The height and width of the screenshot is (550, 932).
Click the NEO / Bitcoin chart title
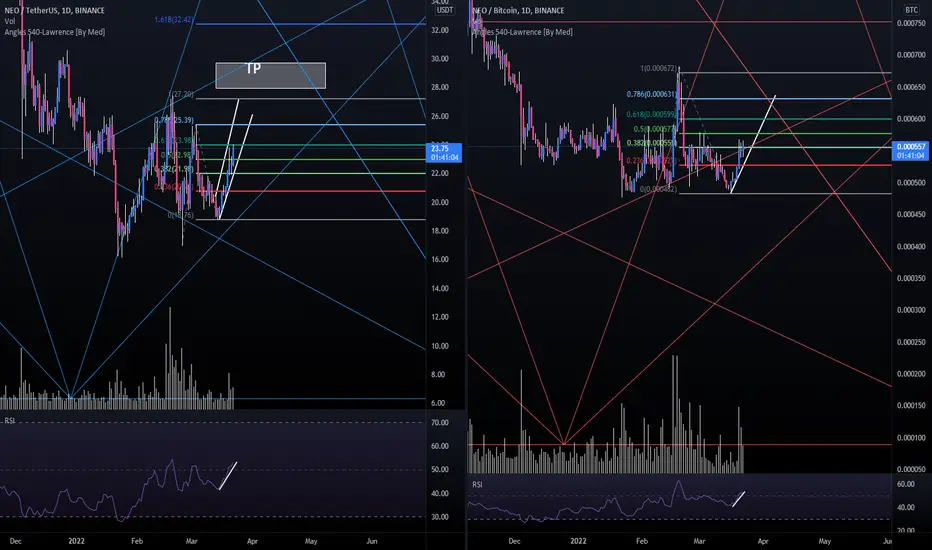[x=518, y=11]
